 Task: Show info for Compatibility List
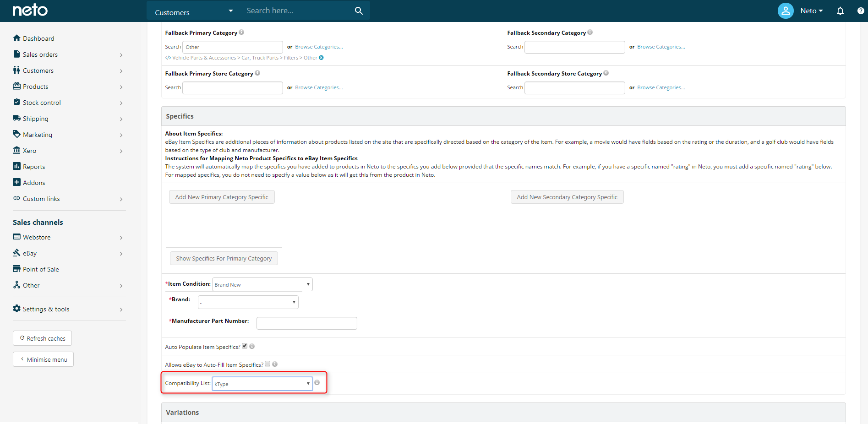[317, 382]
